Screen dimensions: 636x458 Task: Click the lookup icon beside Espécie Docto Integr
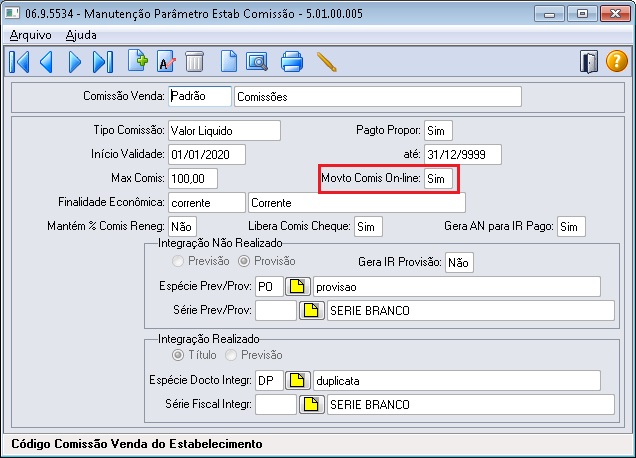pos(297,380)
